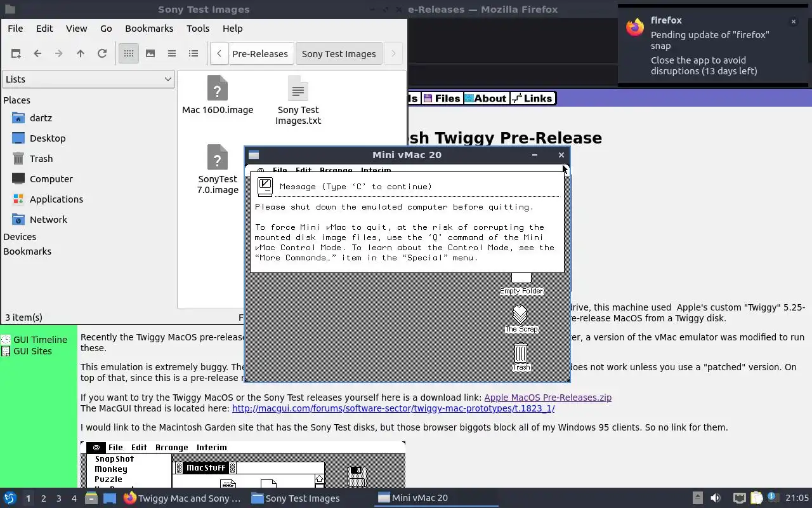Open the clipboard icon in system tray
Screen dimensions: 812x508
pyautogui.click(x=756, y=498)
